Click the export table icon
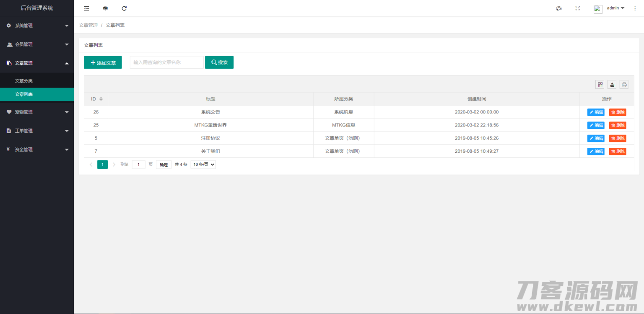Screen dimensions: 644x314 (x=612, y=85)
